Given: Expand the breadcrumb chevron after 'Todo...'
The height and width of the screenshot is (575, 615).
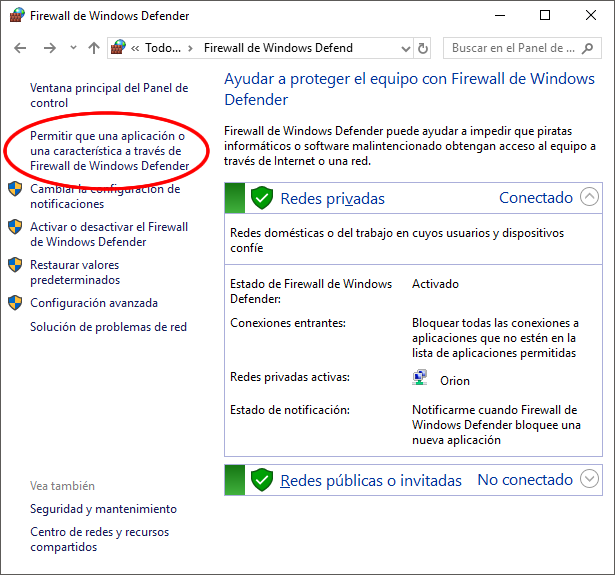Looking at the screenshot, I should pos(191,48).
